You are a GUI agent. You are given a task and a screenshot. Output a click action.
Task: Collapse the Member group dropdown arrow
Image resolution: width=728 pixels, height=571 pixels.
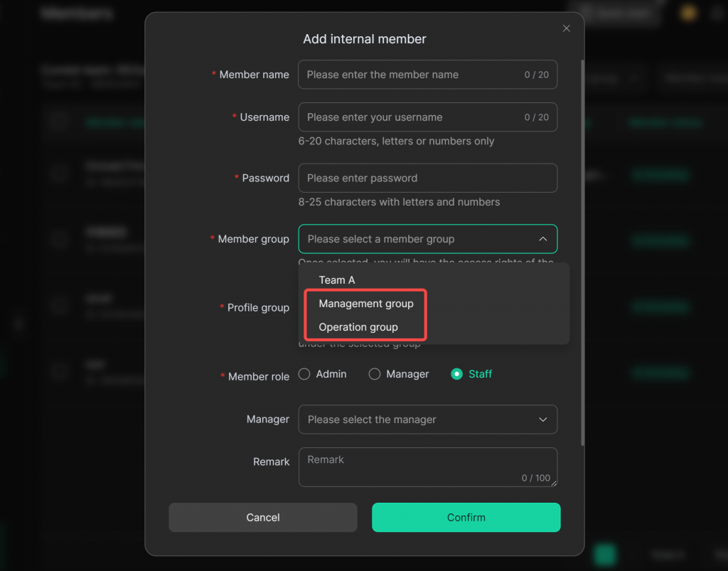(543, 239)
